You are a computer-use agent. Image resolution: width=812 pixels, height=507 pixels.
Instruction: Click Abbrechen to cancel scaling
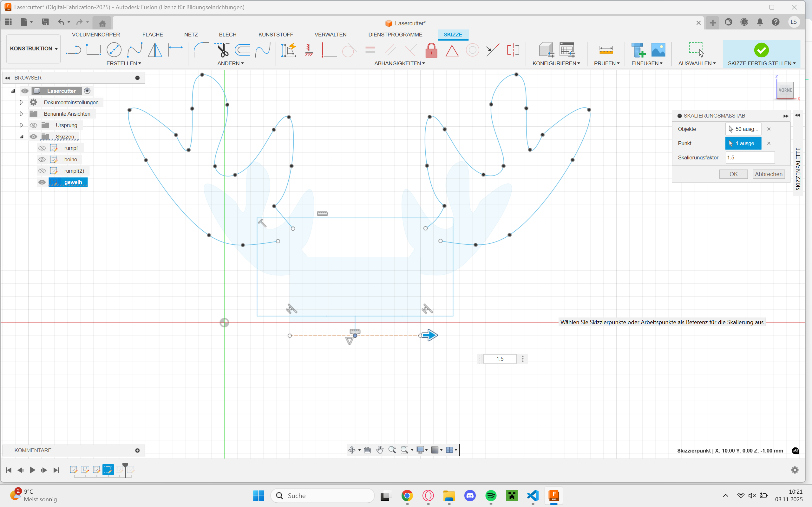point(768,174)
